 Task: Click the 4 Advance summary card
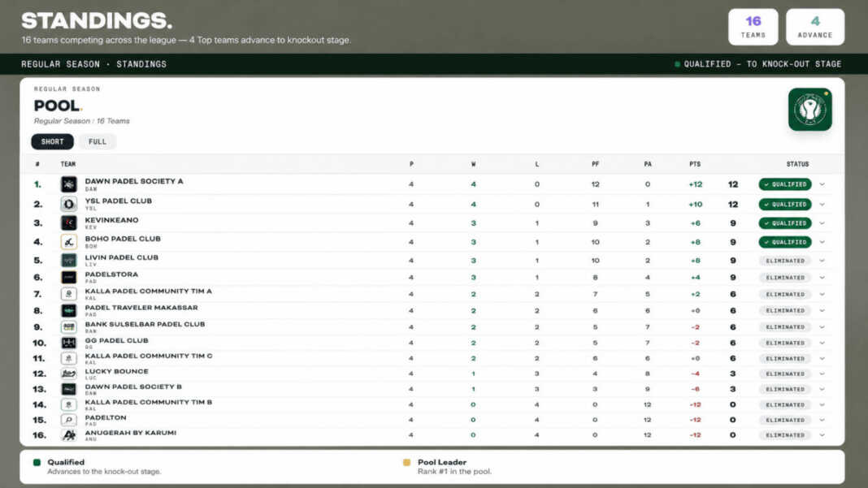815,27
